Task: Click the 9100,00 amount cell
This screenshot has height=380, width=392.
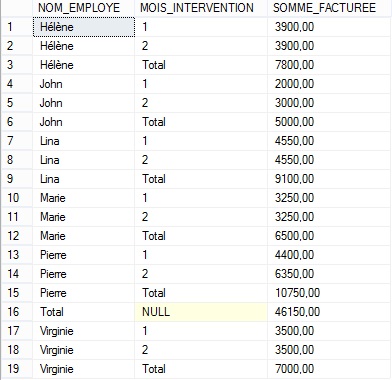Action: point(329,179)
